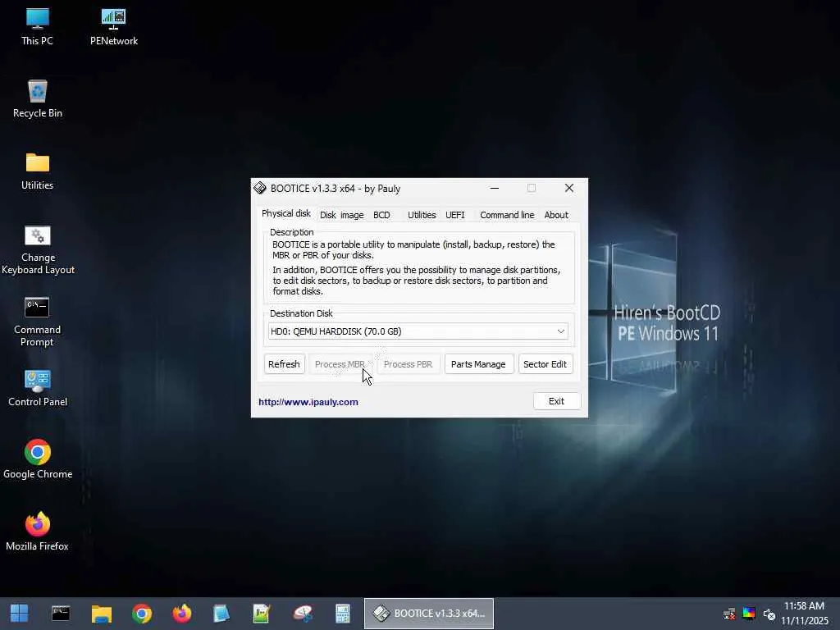This screenshot has width=840, height=630.
Task: Click the muted volume tray icon
Action: [769, 614]
